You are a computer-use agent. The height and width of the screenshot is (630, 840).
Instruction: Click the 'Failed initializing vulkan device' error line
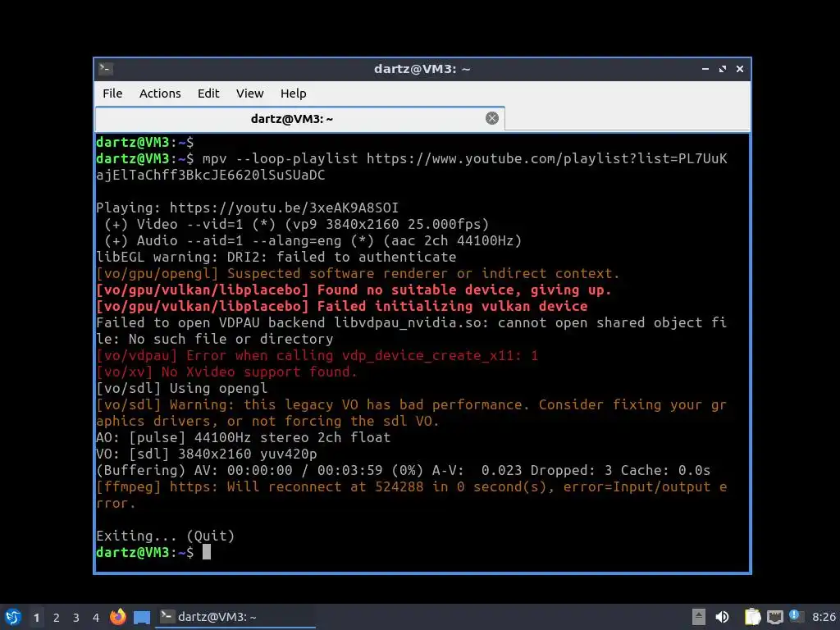tap(342, 307)
